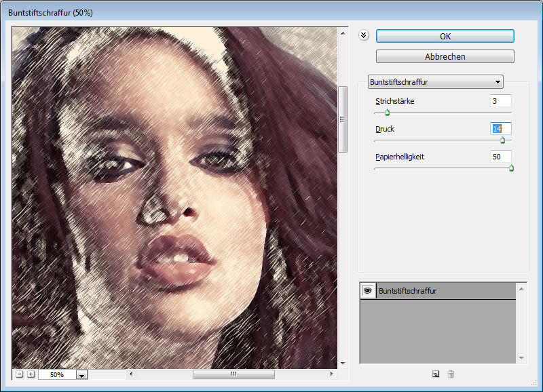This screenshot has width=543, height=392.
Task: Click the Papierhelligkeit slider handle
Action: click(x=511, y=168)
